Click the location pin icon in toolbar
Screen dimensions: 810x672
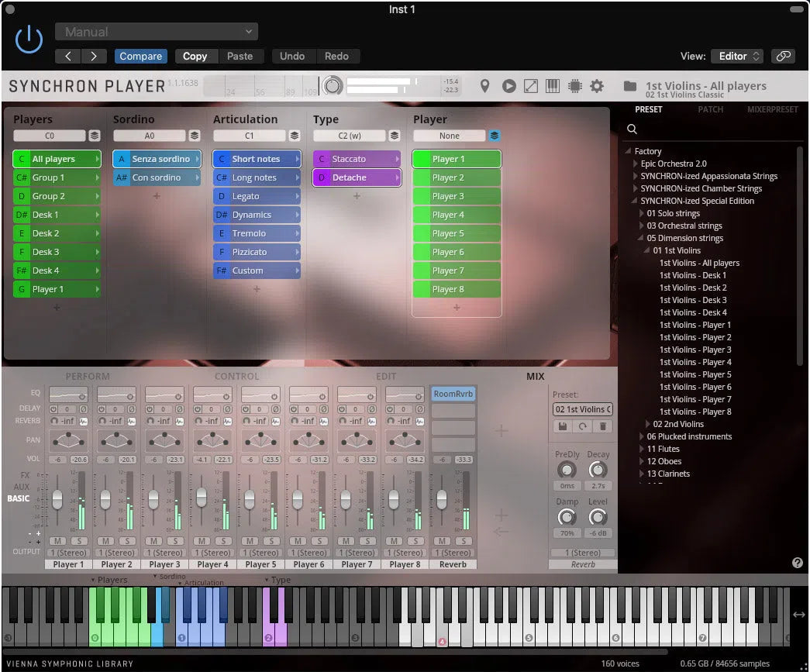tap(484, 86)
